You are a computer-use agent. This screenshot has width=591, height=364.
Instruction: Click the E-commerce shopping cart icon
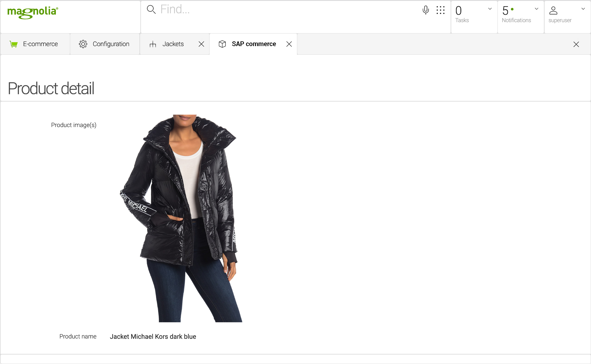(x=14, y=44)
